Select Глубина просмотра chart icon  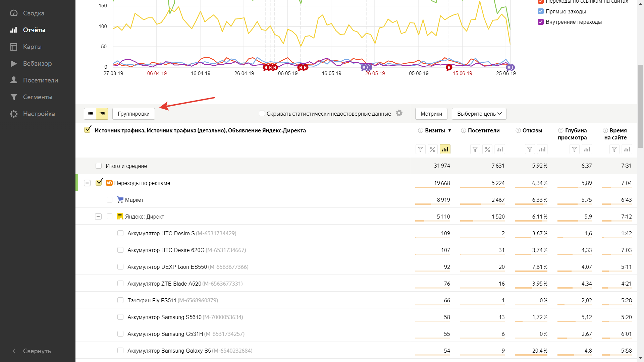tap(587, 149)
